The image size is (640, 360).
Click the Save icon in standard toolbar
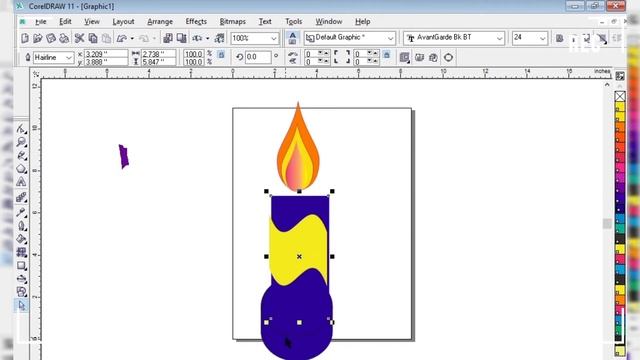51,38
